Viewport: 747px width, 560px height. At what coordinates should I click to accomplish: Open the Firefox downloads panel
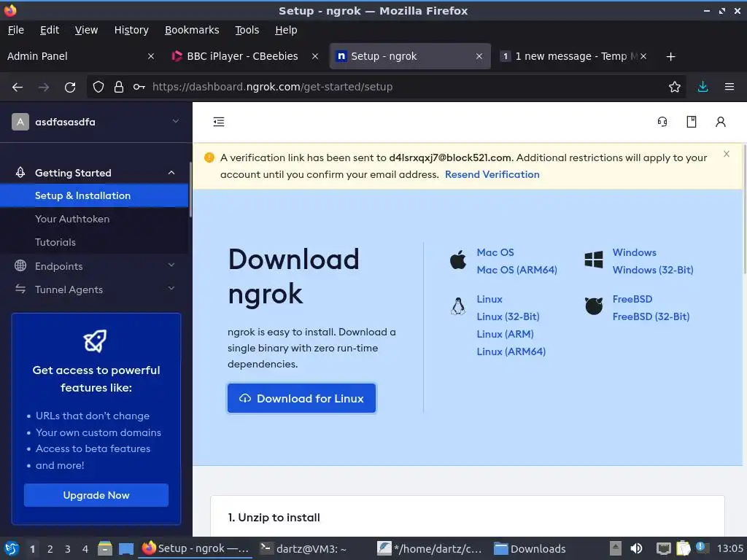click(703, 87)
